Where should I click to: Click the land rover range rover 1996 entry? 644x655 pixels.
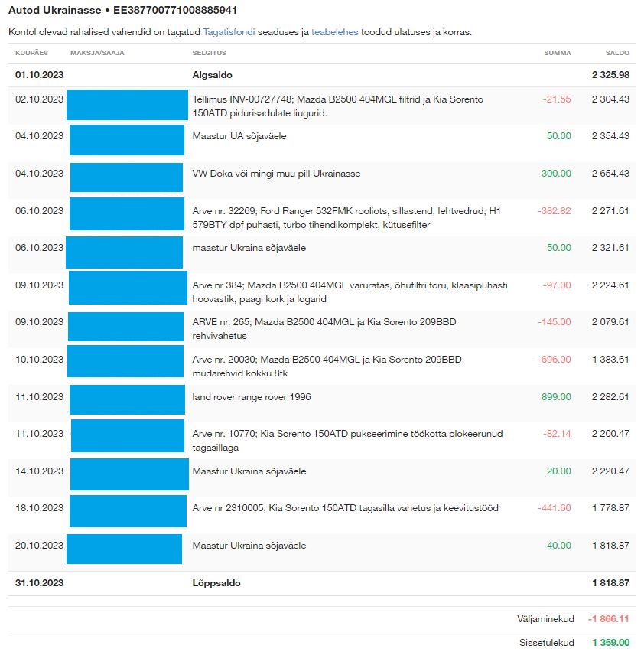coord(252,396)
